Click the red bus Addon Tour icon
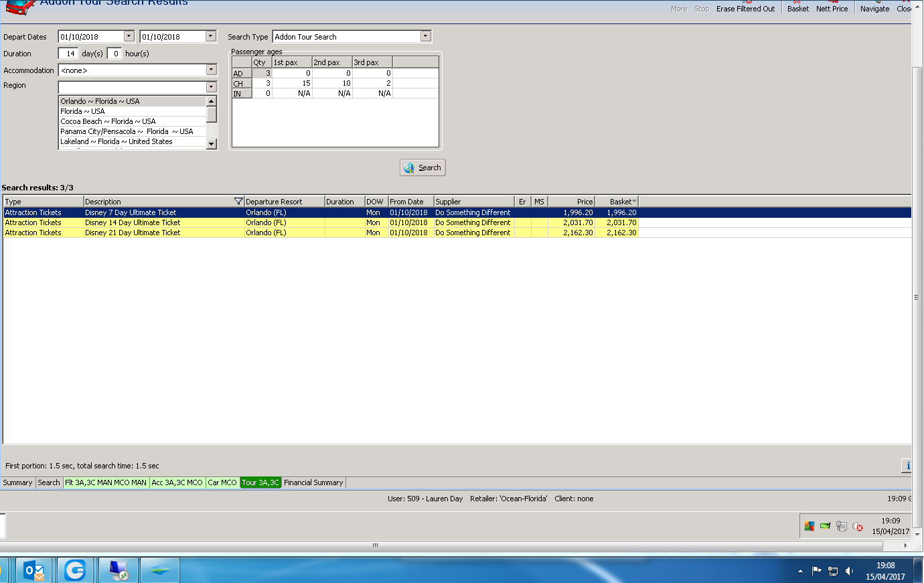The width and height of the screenshot is (924, 583). click(20, 7)
